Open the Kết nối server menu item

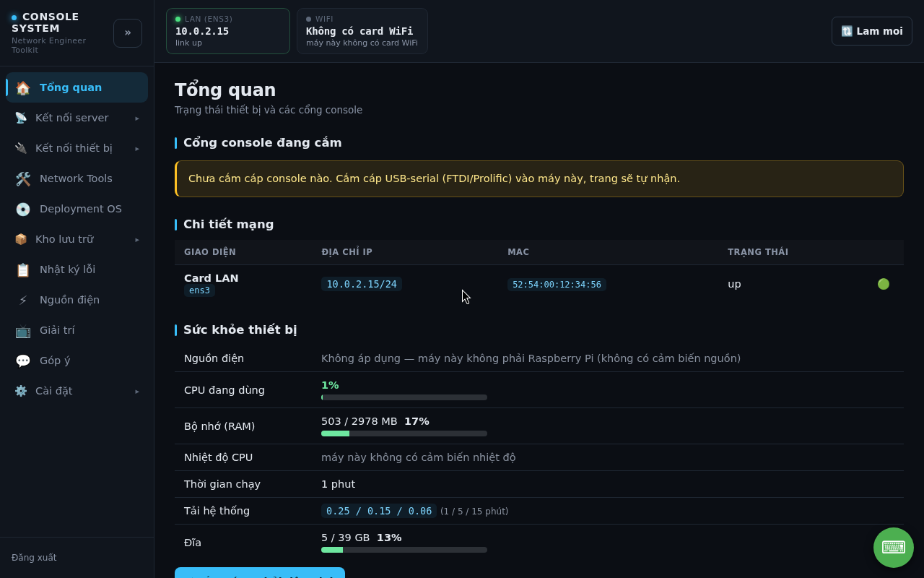(77, 118)
